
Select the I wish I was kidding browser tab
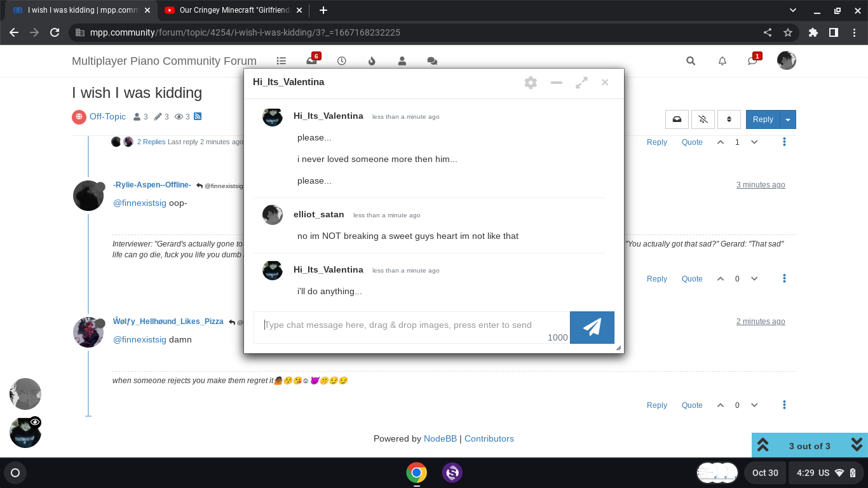[81, 10]
